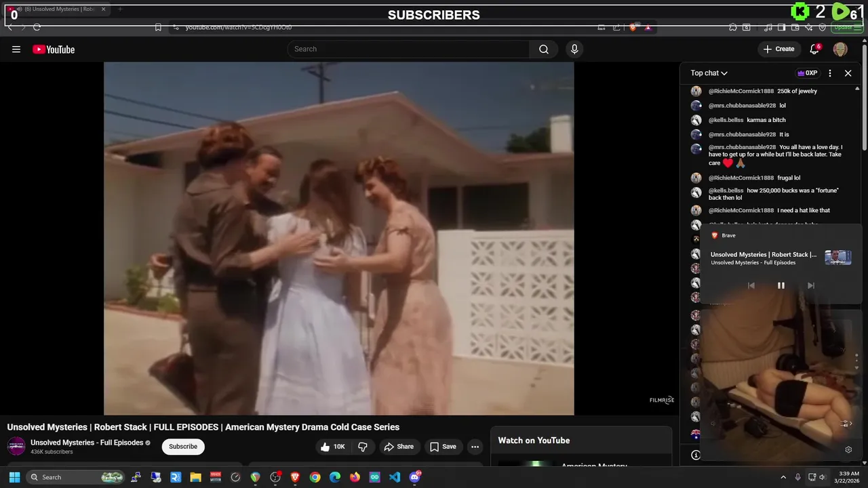Screen dimensions: 868x488
Task: Like the video with thumbs up
Action: pos(332,447)
